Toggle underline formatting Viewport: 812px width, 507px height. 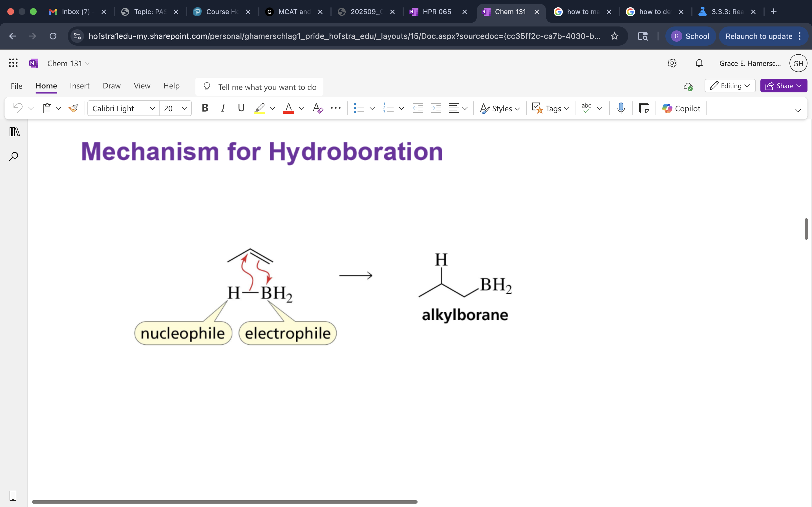click(x=241, y=108)
